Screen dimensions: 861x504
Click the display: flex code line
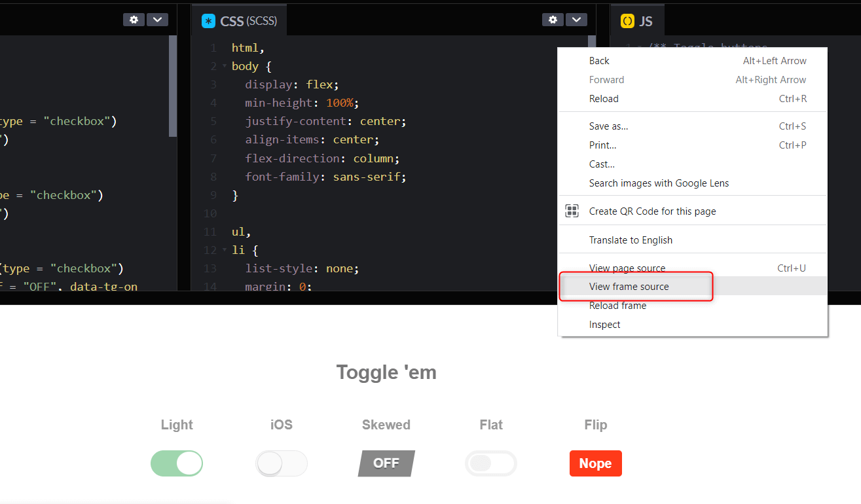292,84
